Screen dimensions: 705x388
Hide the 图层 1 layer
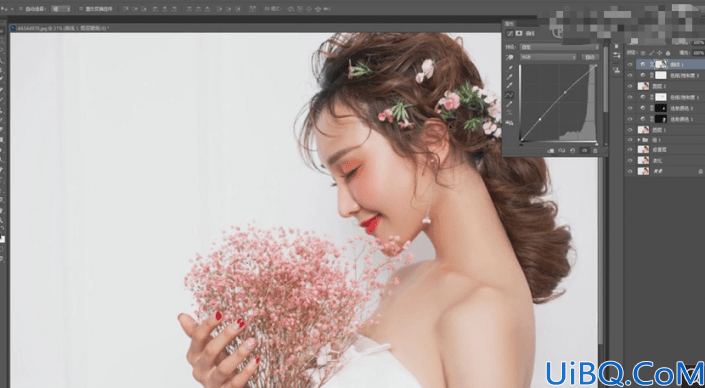tap(630, 130)
